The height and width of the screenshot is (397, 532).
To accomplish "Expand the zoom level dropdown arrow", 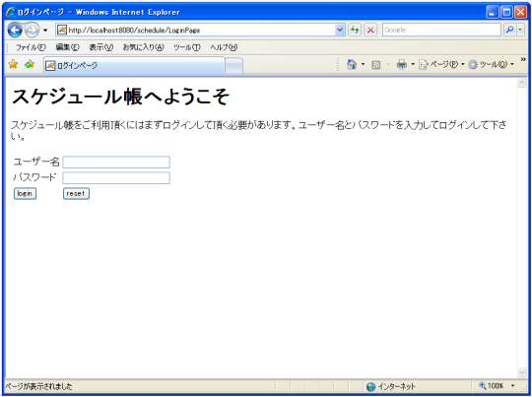I will [x=512, y=386].
